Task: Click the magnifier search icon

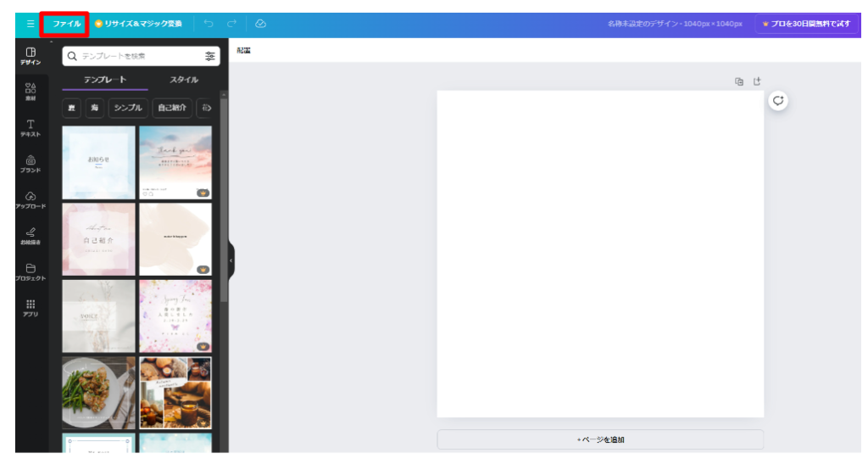Action: pyautogui.click(x=72, y=56)
